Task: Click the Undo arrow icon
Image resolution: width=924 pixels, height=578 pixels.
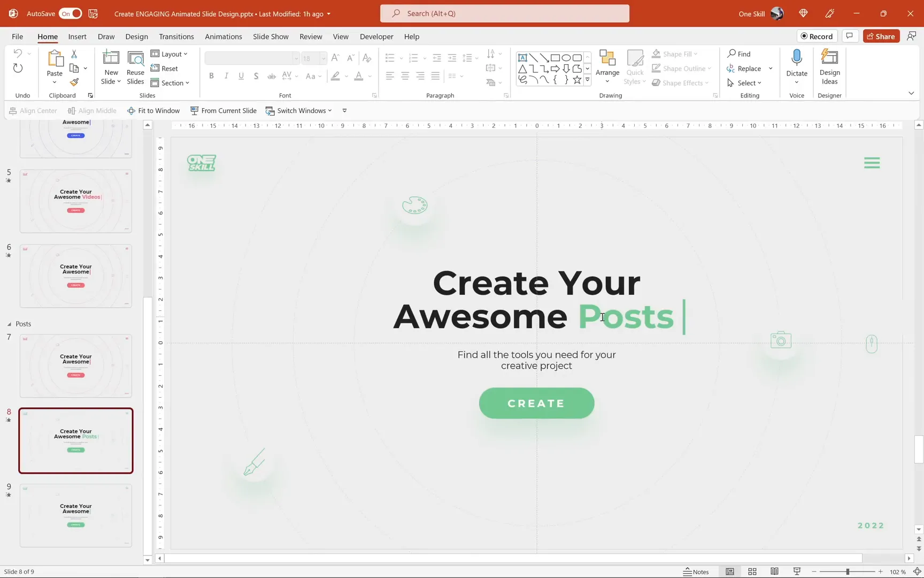Action: [x=18, y=54]
